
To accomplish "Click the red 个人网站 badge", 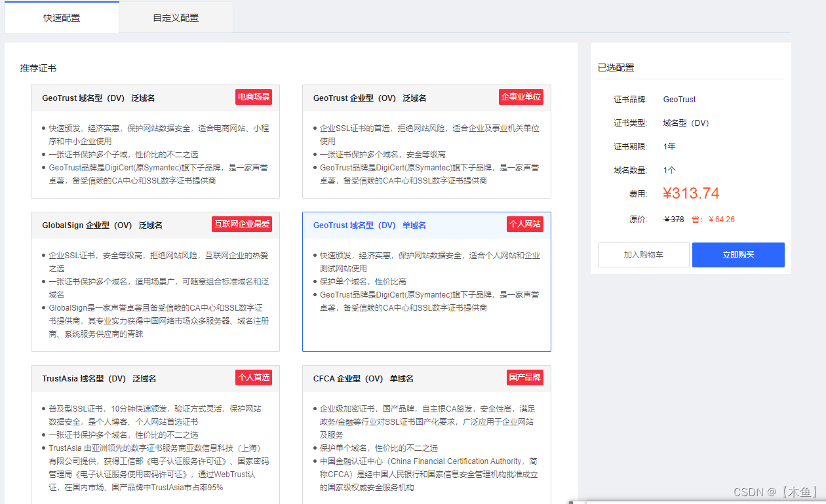I will (x=525, y=224).
